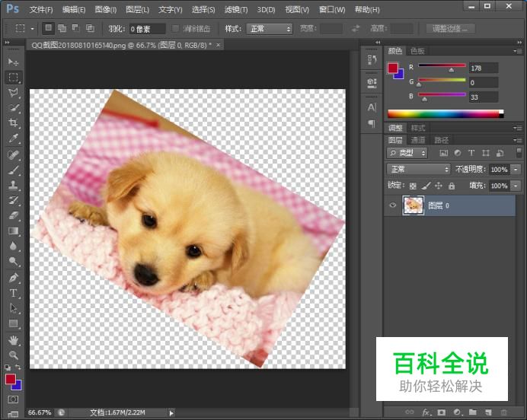The image size is (527, 420).
Task: Select the Zoom magnifier tool
Action: click(14, 355)
